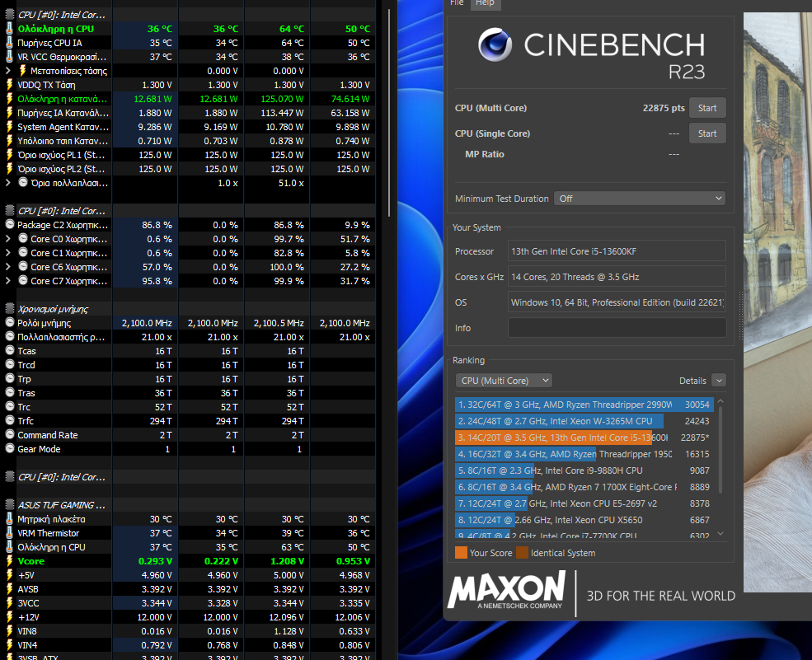Click thermometer icon of Μητρική πλακέτα
The height and width of the screenshot is (660, 812).
[9, 519]
